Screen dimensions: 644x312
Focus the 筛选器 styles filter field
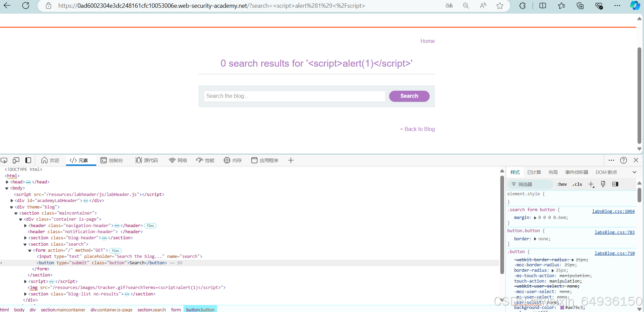(x=530, y=184)
